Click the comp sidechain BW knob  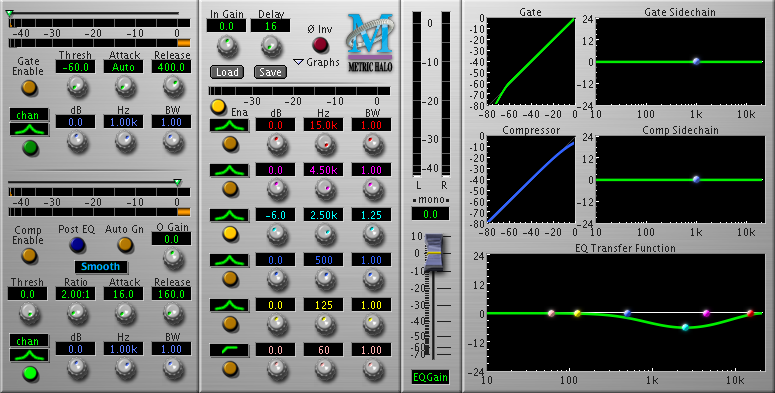pos(173,368)
